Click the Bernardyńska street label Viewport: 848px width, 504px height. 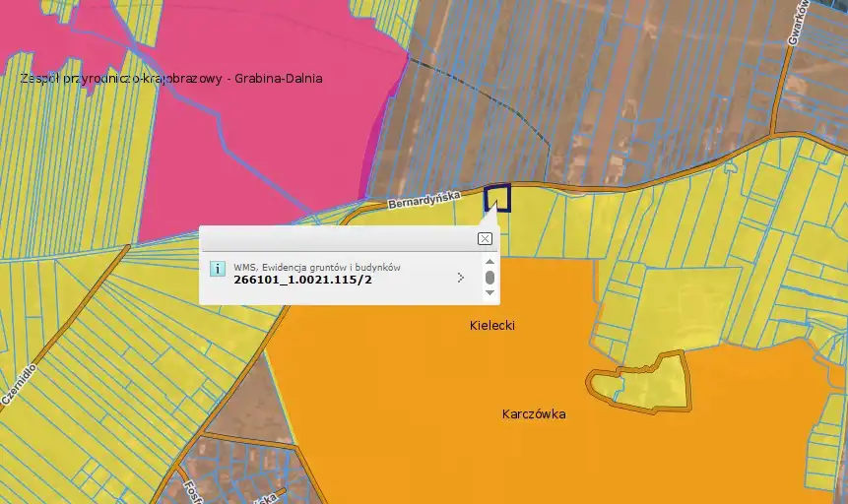pos(424,199)
